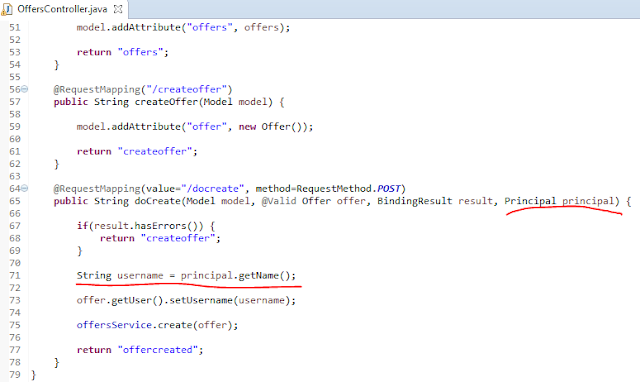Click return "createoffer" on line 61
This screenshot has height=382, width=640.
click(x=137, y=151)
